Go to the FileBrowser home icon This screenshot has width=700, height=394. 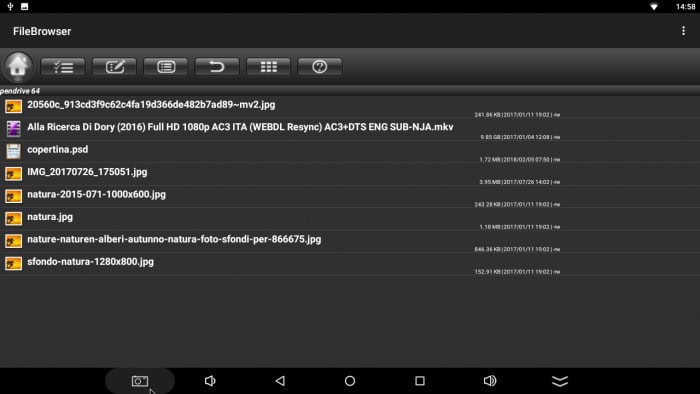[x=18, y=67]
